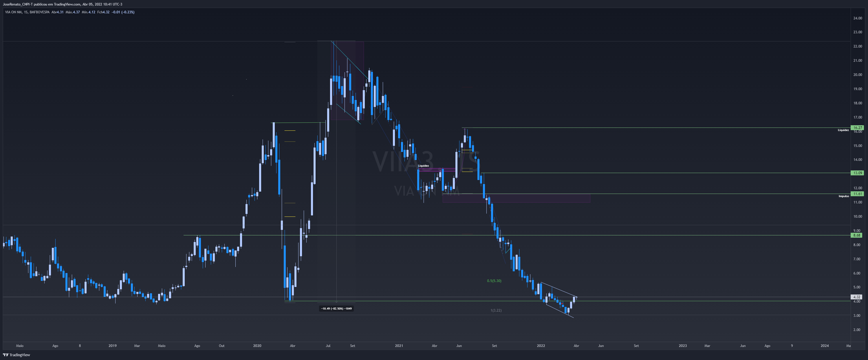
Task: Click the Liquidez label on the purple zone
Action: coord(423,166)
